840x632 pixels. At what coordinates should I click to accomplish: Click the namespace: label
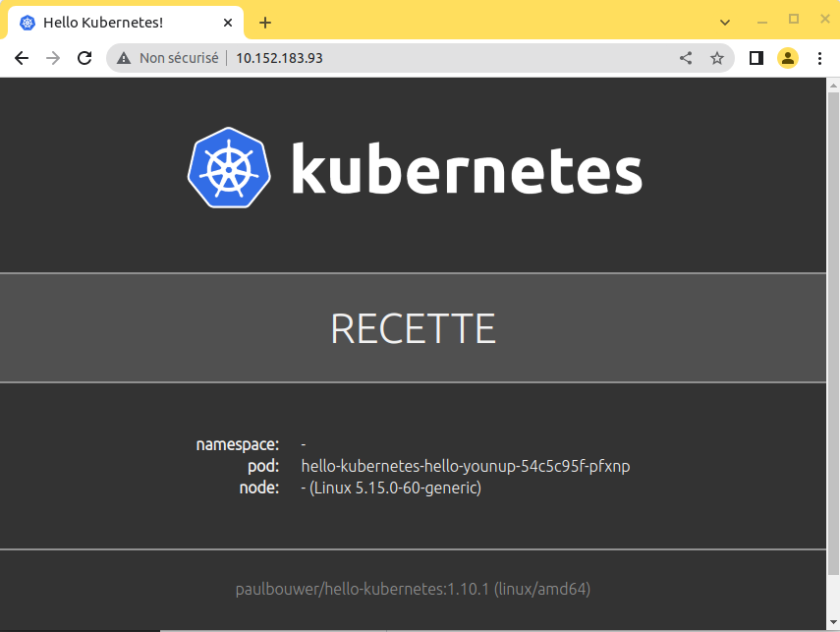click(x=238, y=444)
